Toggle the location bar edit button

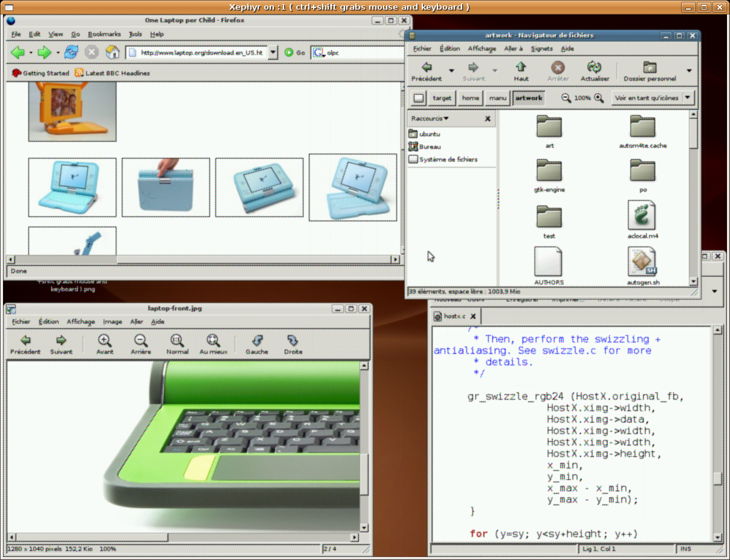419,98
